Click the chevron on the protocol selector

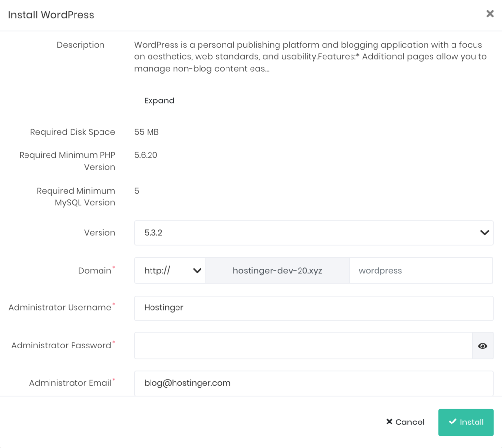pos(198,270)
